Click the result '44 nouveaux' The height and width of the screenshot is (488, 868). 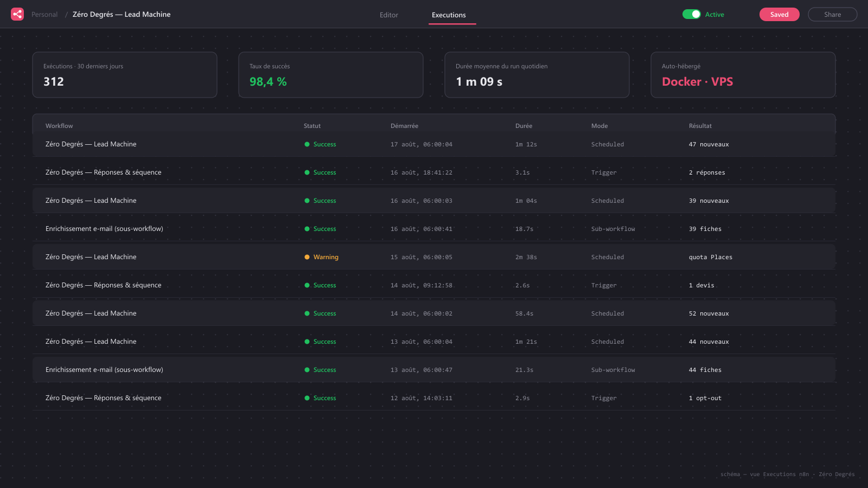709,342
